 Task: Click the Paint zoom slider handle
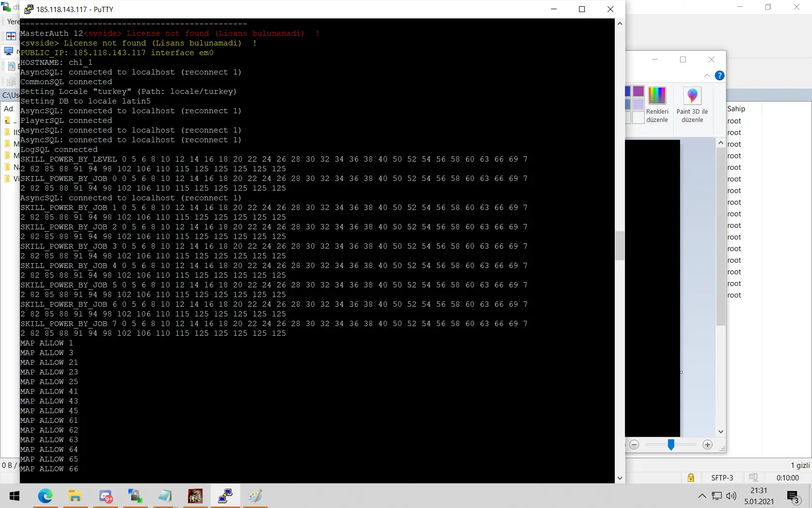(671, 445)
